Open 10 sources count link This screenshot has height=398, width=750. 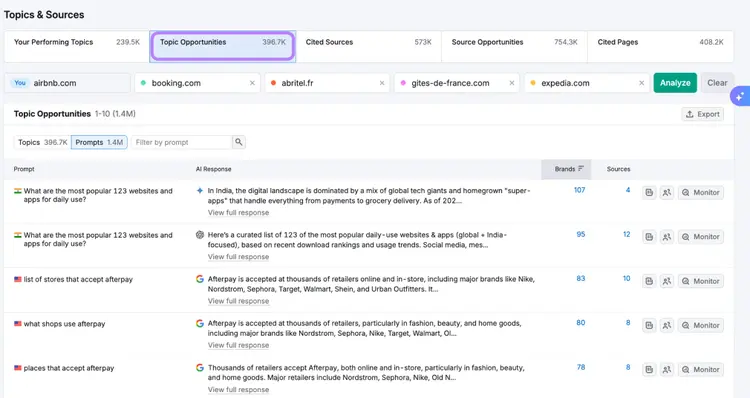click(626, 278)
